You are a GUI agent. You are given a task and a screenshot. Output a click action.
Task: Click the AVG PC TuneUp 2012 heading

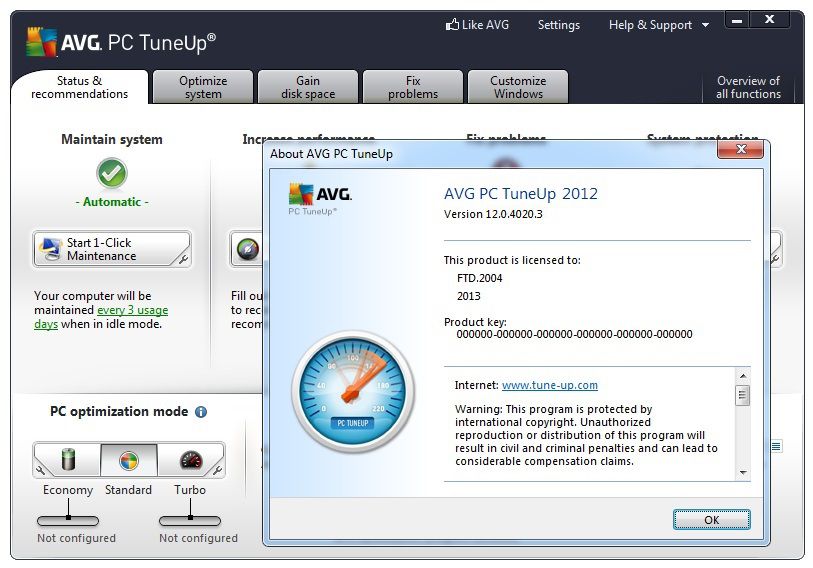pos(521,194)
